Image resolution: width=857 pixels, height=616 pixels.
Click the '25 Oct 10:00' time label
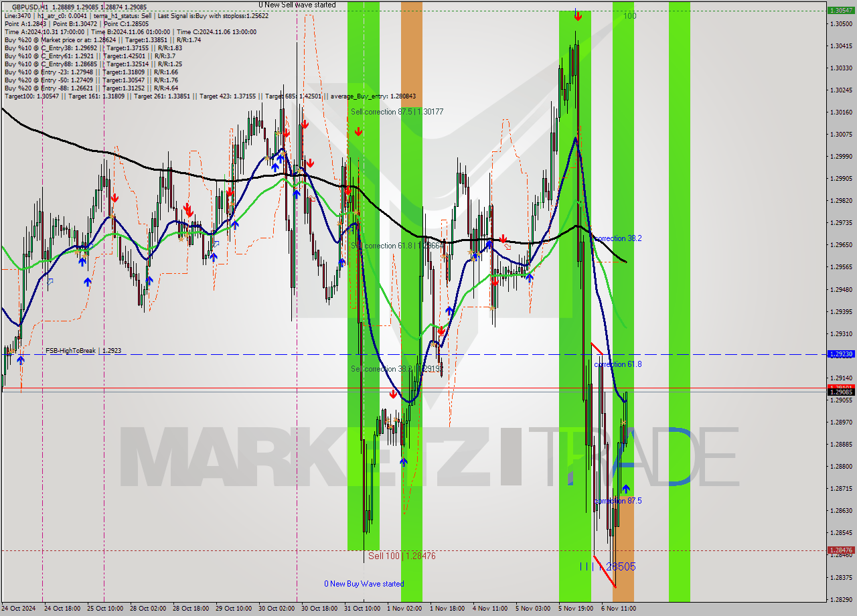(104, 609)
